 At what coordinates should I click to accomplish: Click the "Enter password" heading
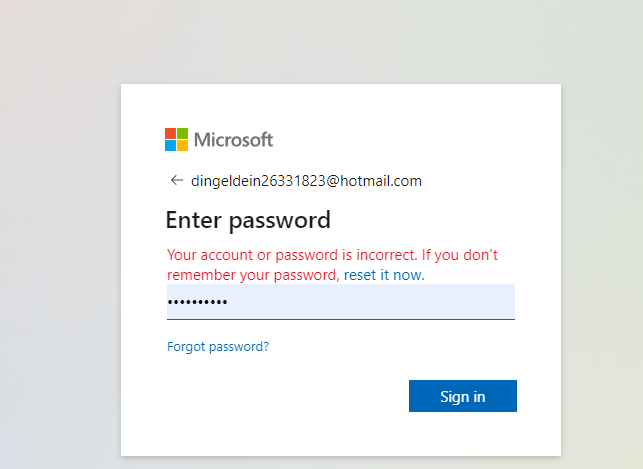click(x=248, y=220)
